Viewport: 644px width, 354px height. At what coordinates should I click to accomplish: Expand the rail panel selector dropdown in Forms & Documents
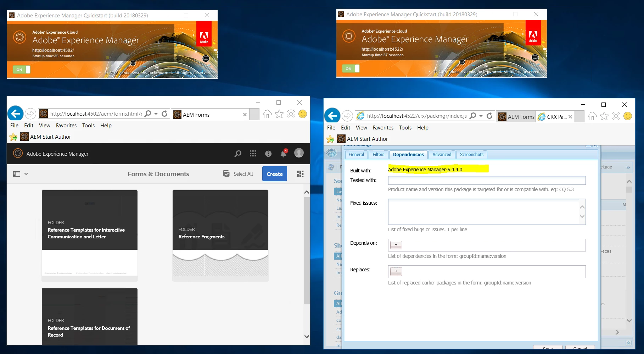20,174
